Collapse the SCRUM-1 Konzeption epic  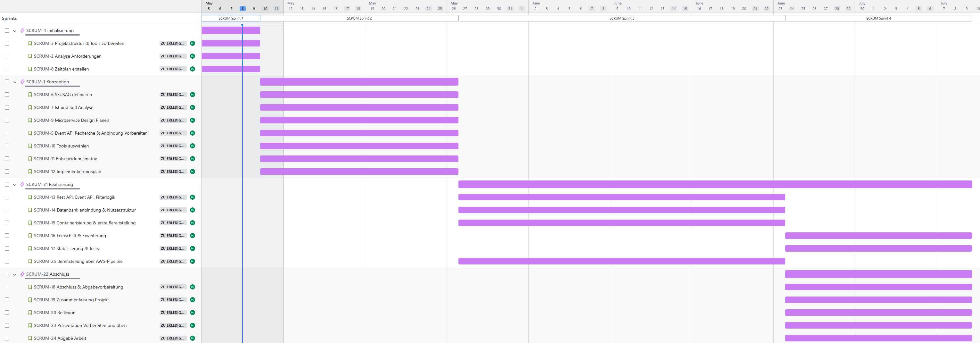[15, 82]
